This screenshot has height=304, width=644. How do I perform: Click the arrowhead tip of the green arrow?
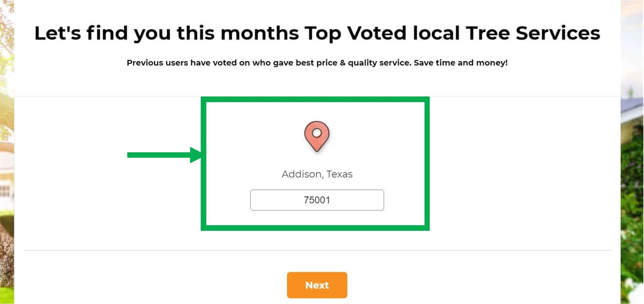coord(200,155)
